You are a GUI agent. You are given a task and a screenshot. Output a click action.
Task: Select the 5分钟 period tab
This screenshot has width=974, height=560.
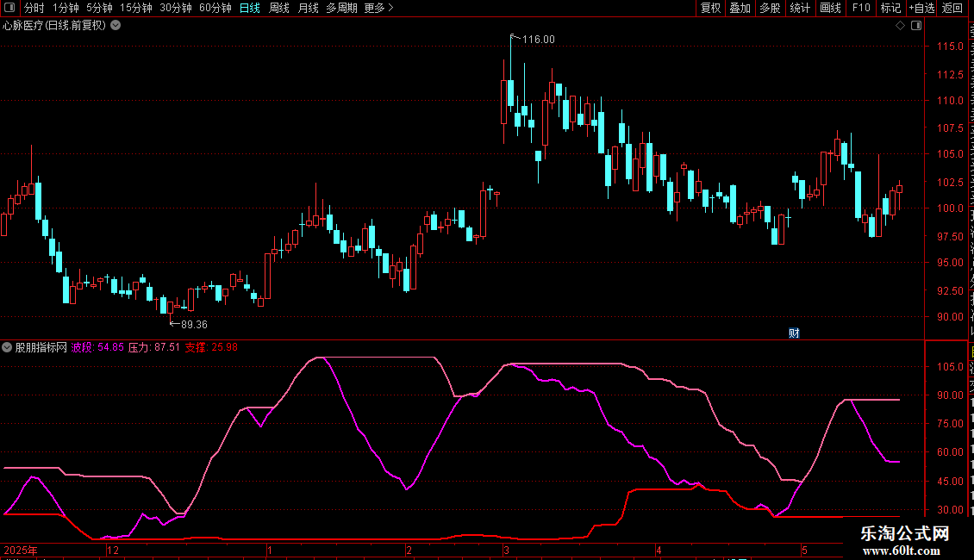click(x=99, y=8)
